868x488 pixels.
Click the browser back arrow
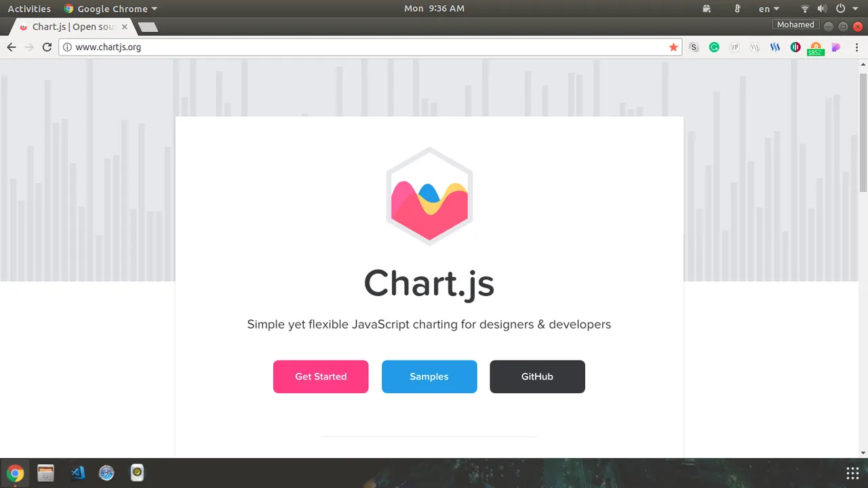[x=11, y=47]
